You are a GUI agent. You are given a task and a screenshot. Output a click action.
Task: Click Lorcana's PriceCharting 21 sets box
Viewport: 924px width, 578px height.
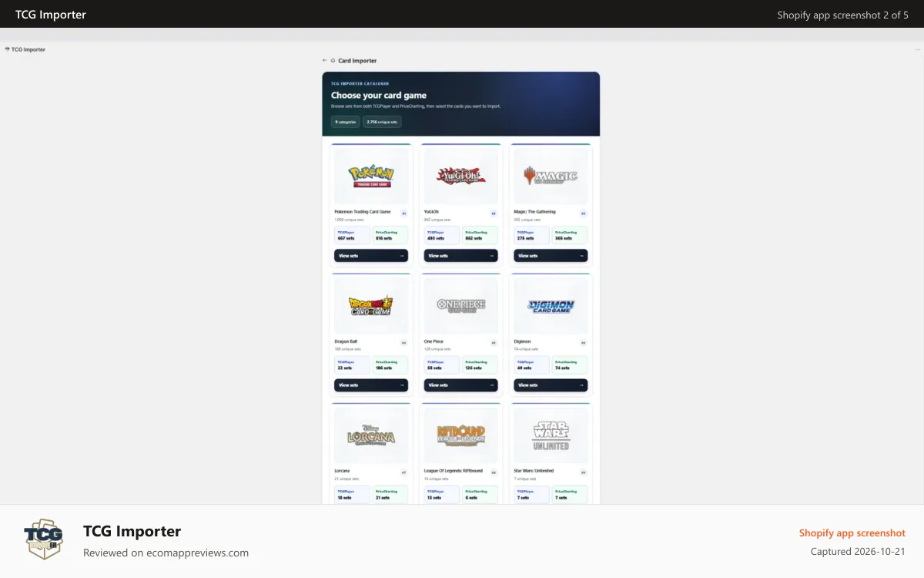click(390, 495)
